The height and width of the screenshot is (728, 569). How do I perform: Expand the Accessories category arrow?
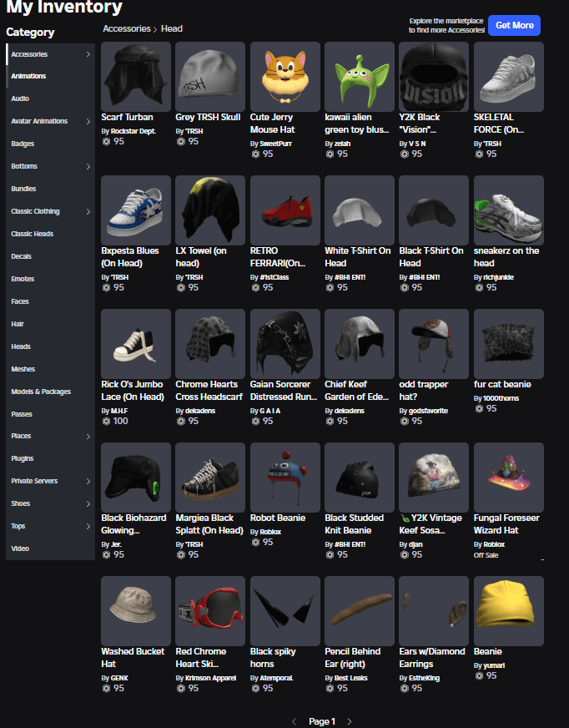tap(88, 55)
